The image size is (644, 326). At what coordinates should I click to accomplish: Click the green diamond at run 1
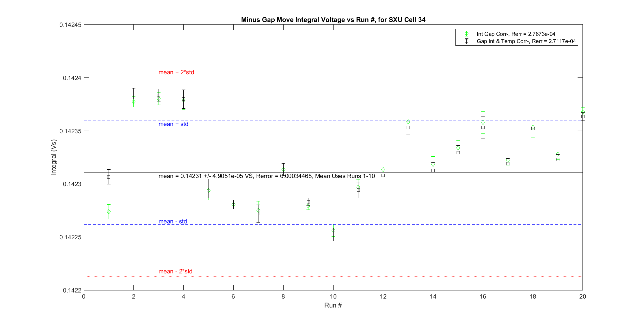[x=109, y=212]
